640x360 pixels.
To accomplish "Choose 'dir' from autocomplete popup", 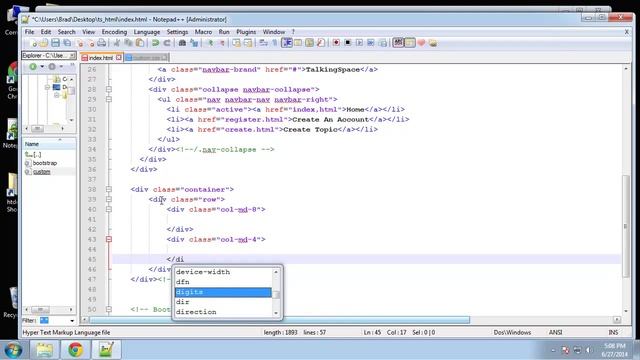I will point(223,302).
